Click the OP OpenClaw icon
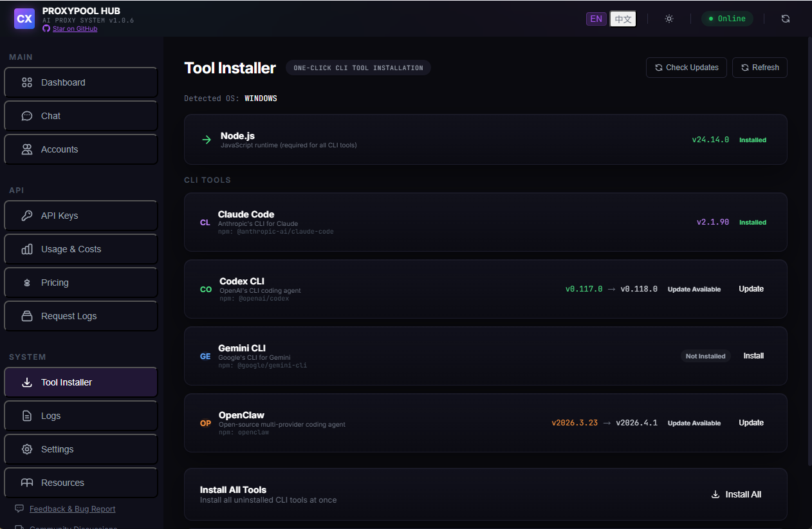 tap(206, 423)
